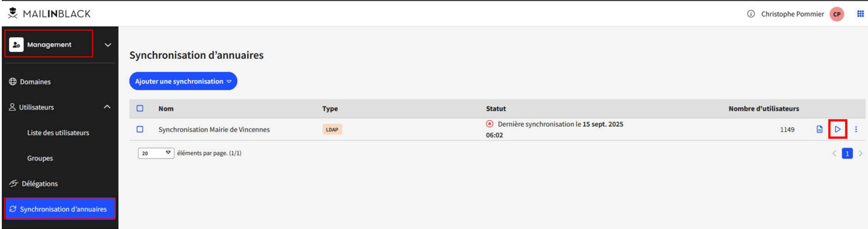Screen dimensions: 868x229
Task: Toggle the select-all checkbox in table header
Action: pos(140,109)
